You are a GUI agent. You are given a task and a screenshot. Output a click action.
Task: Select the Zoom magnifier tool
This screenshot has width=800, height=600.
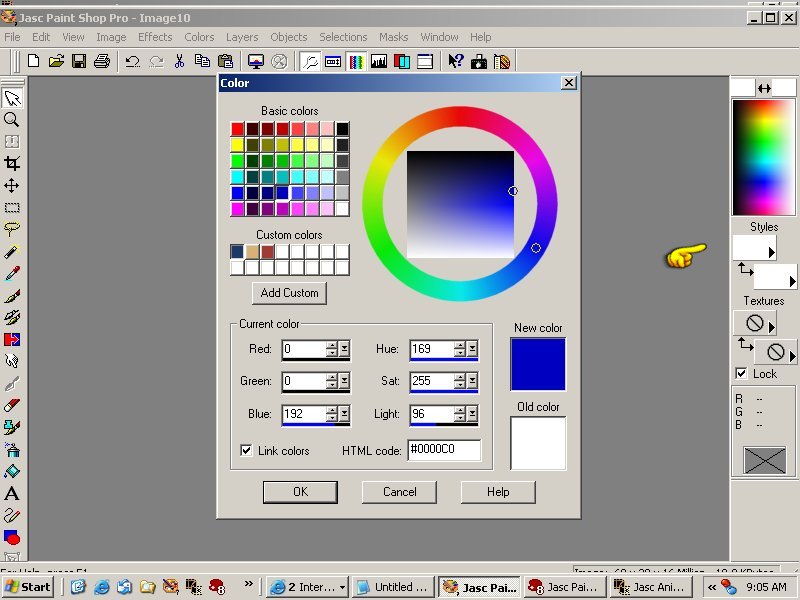(12, 119)
